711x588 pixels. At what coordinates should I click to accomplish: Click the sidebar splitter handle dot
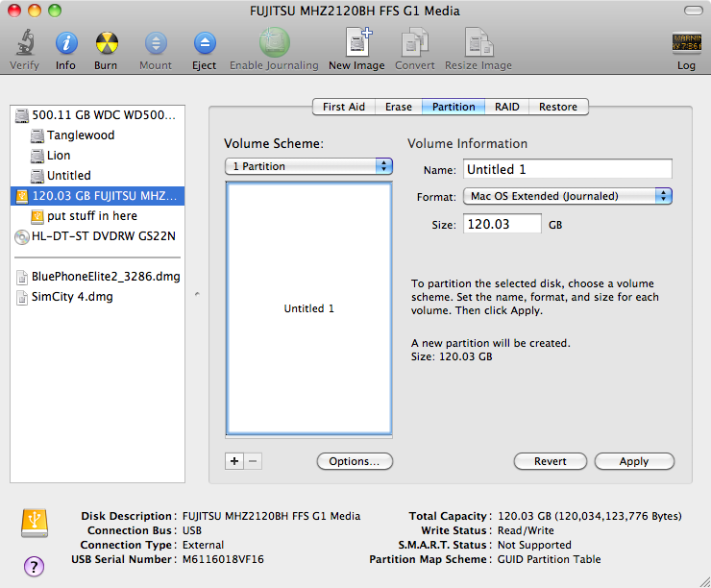(197, 294)
